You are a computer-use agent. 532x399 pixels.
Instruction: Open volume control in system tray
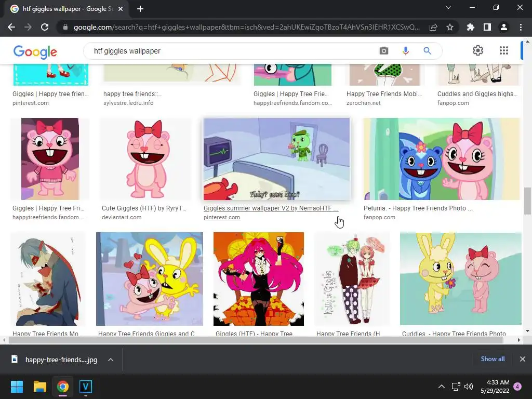point(469,387)
